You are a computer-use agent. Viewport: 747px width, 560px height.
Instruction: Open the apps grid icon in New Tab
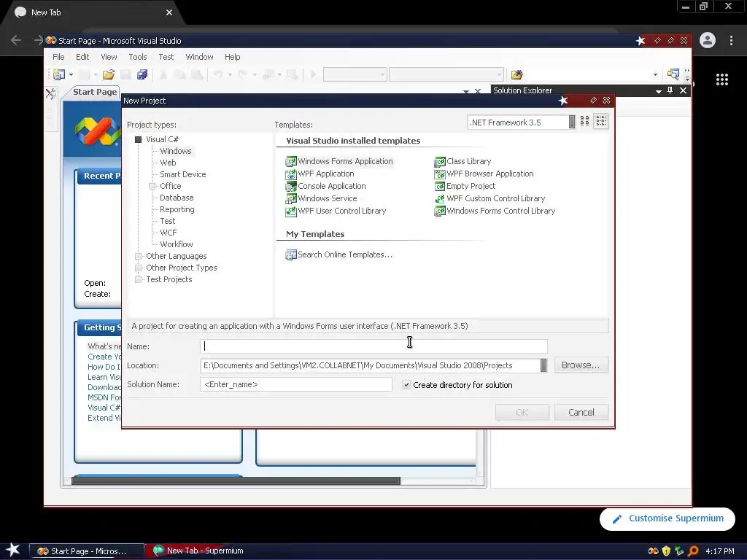tap(721, 79)
